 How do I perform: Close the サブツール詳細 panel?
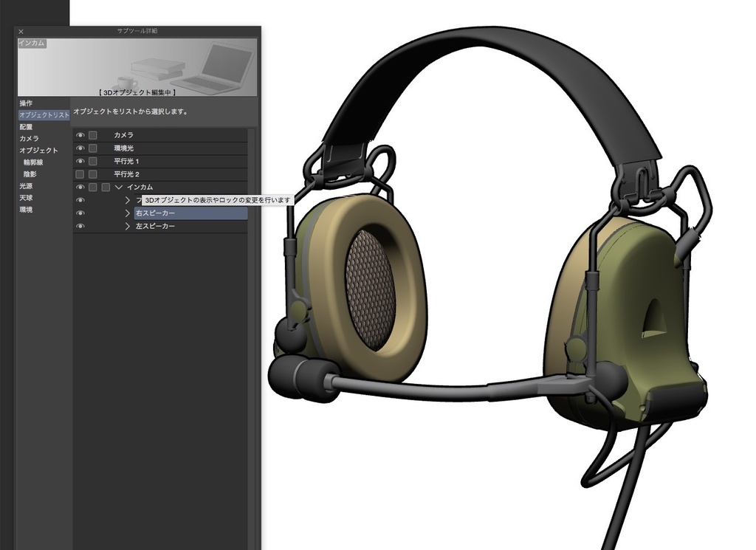click(x=21, y=31)
